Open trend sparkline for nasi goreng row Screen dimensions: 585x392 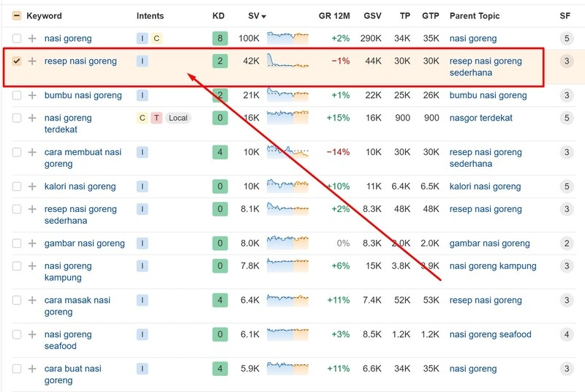pyautogui.click(x=287, y=39)
